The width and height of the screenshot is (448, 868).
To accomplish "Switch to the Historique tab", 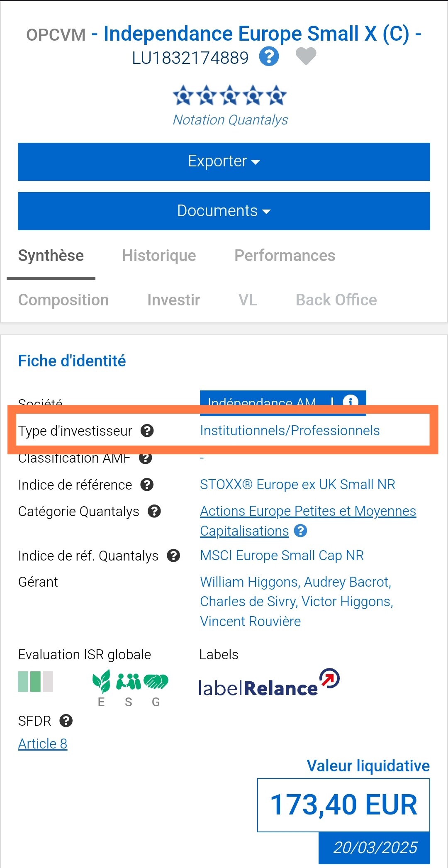I will tap(159, 256).
